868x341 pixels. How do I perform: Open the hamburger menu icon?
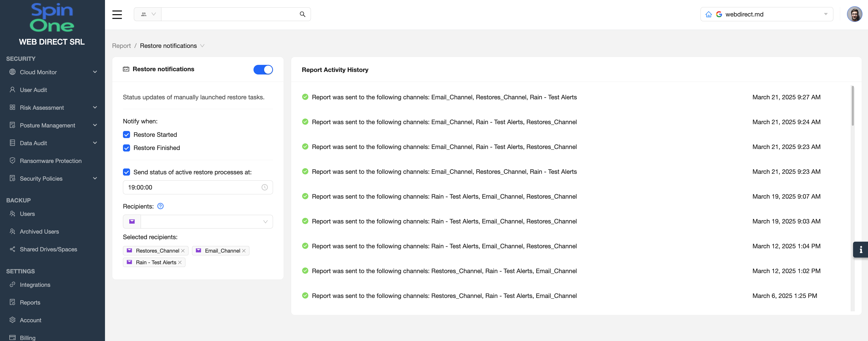pyautogui.click(x=117, y=14)
